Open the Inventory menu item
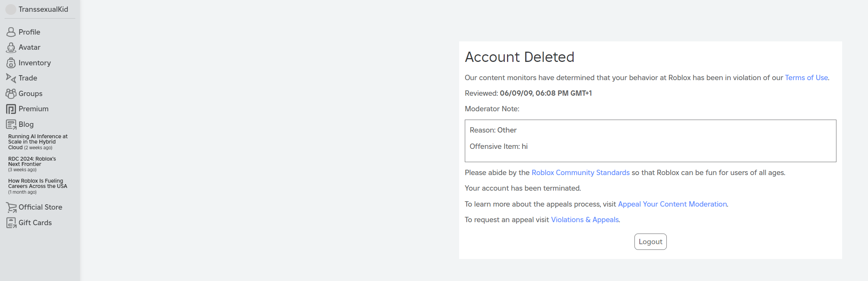Screen dimensions: 868x281 (x=35, y=63)
